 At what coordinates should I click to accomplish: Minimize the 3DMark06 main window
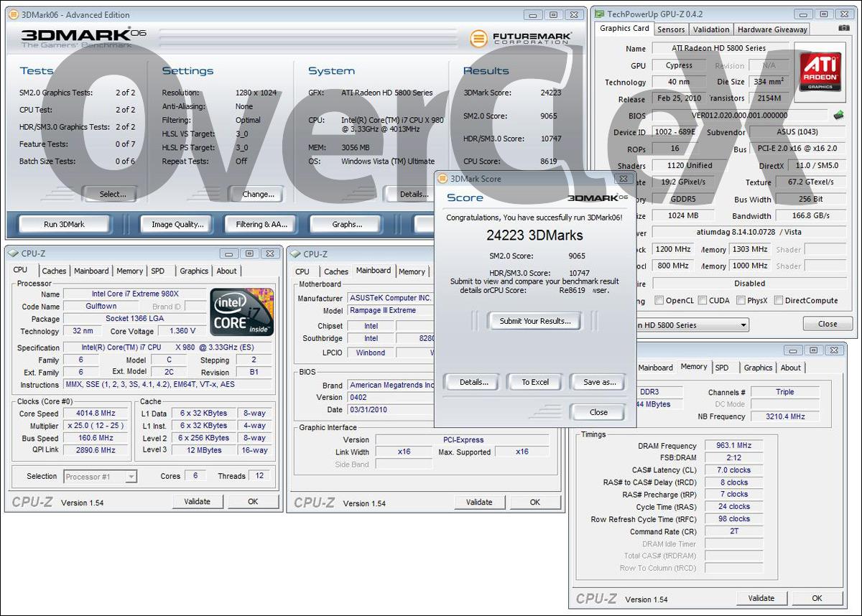point(532,14)
